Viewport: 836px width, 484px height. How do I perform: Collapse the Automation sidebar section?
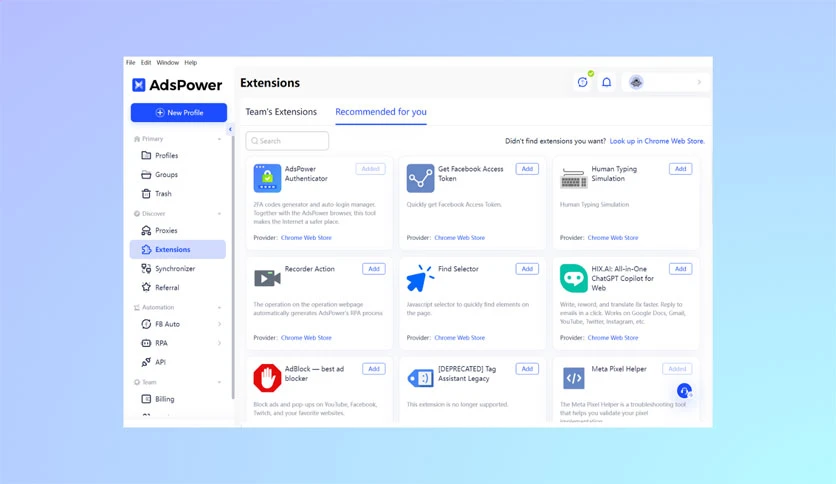pyautogui.click(x=219, y=308)
